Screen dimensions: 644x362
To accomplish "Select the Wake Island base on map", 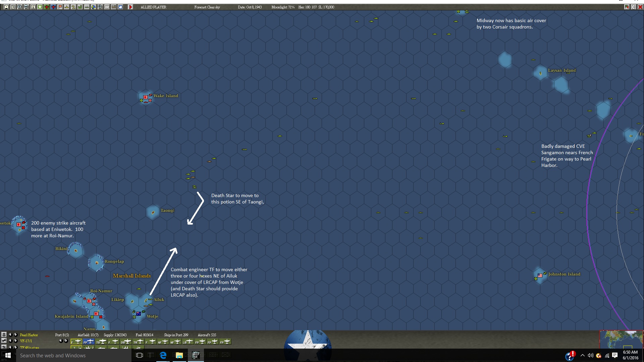I will click(146, 98).
